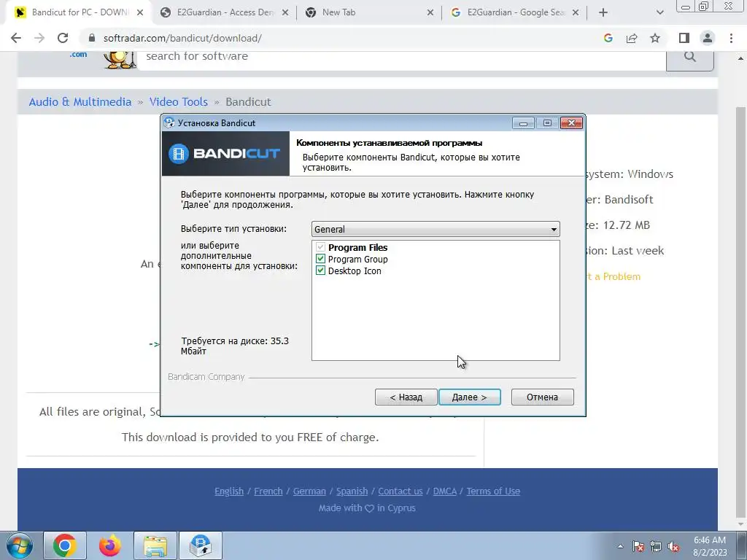Open the Terms of Use footer link
Image resolution: width=747 pixels, height=560 pixels.
(x=493, y=491)
